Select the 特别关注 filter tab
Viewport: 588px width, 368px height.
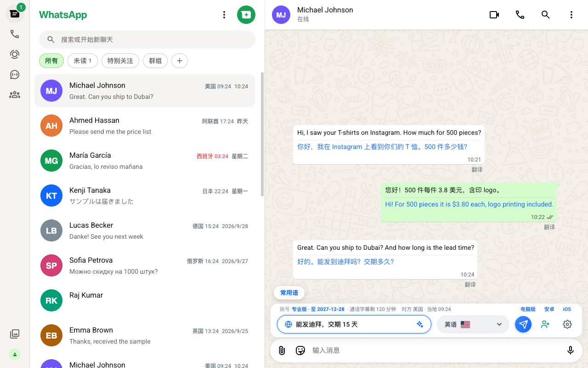pyautogui.click(x=120, y=61)
